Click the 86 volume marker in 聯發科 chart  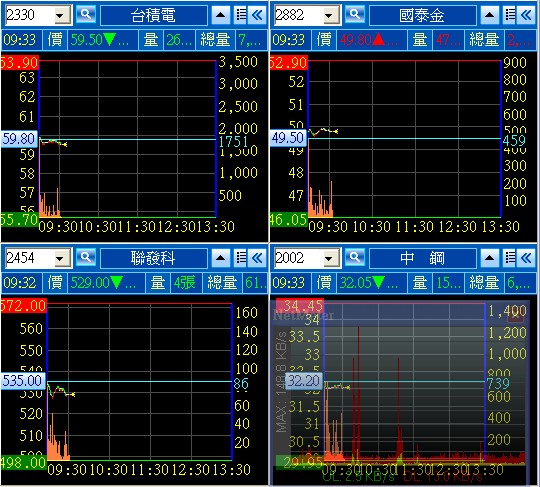click(x=241, y=383)
